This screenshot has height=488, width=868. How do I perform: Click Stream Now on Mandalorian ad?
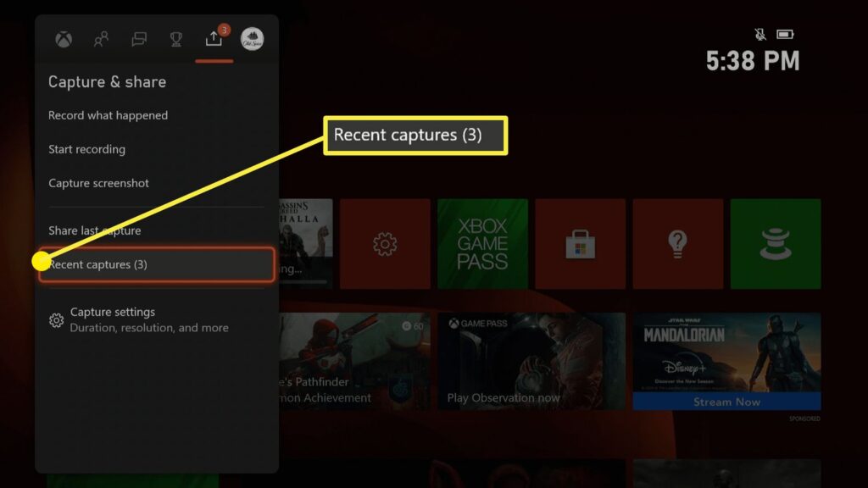(x=726, y=402)
